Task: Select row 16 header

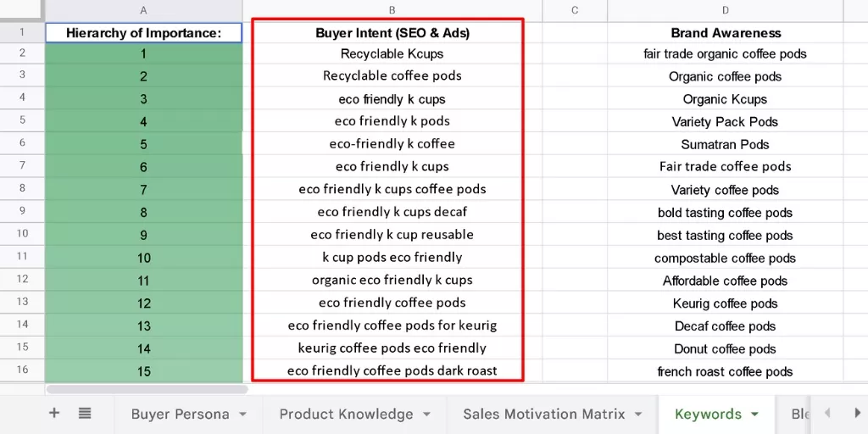Action: point(22,370)
